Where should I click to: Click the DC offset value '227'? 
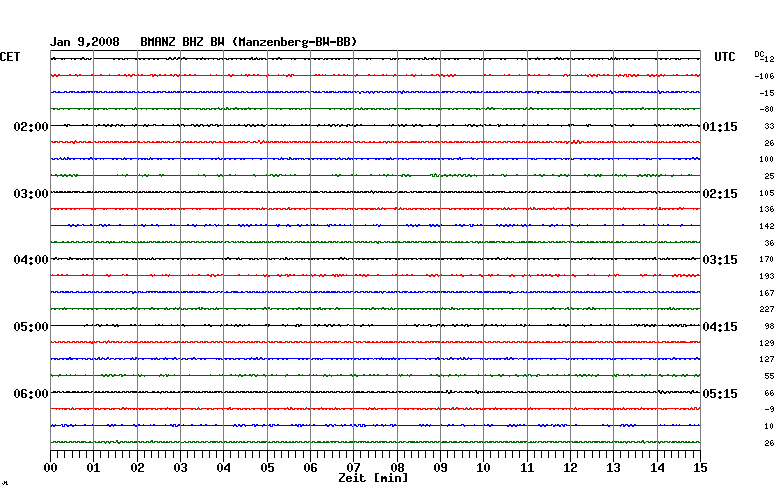767,309
